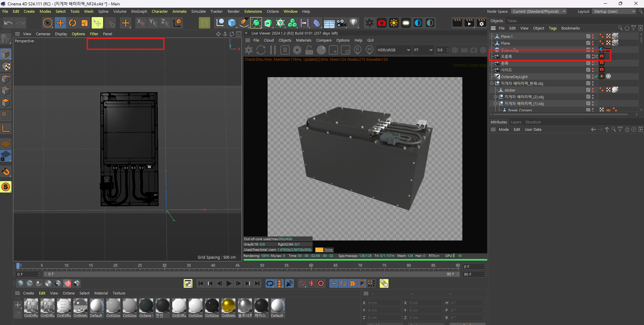Open the PT render kernel dropdown
Screen dimensions: 644x325
pos(423,50)
